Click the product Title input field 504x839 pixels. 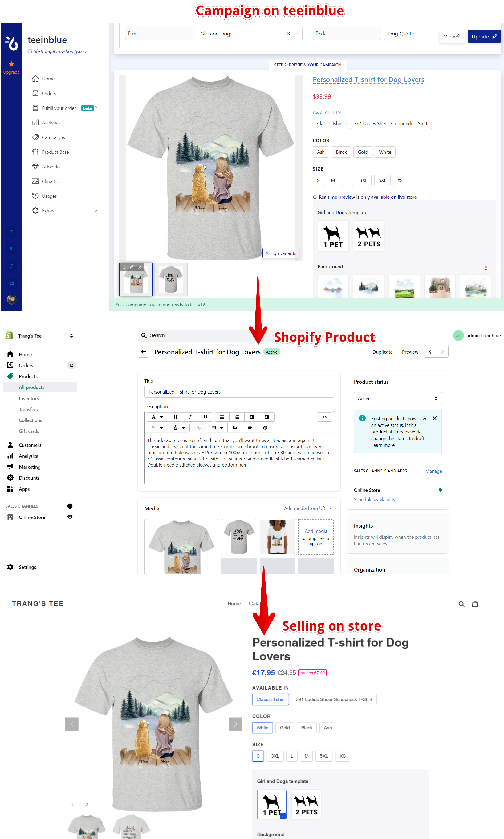coord(239,392)
